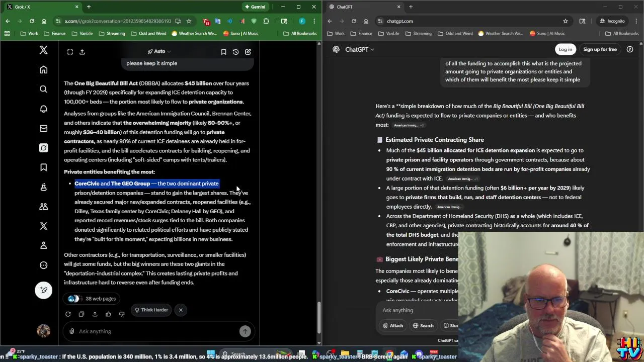Click Search button in ChatGPT composer
The height and width of the screenshot is (362, 644).
pos(423,325)
